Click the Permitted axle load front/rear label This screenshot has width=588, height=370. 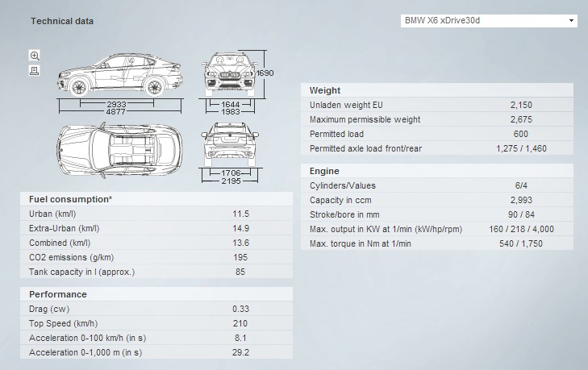[365, 148]
